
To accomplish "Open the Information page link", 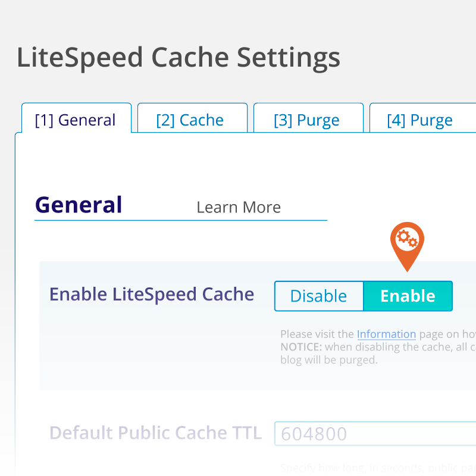I will [386, 334].
